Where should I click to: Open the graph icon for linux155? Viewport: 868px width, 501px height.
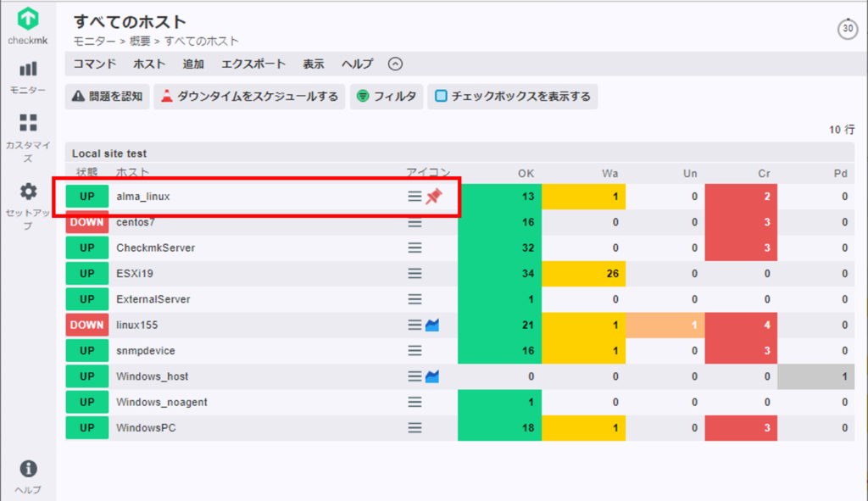[432, 325]
